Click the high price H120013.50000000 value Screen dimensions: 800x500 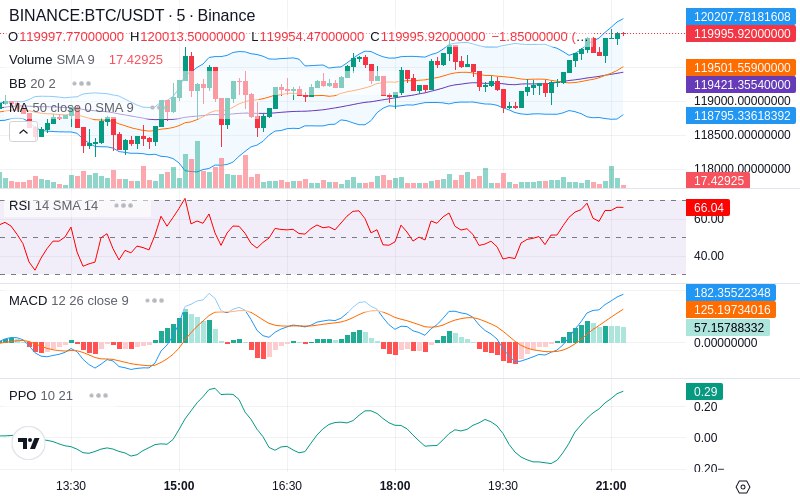(x=188, y=37)
